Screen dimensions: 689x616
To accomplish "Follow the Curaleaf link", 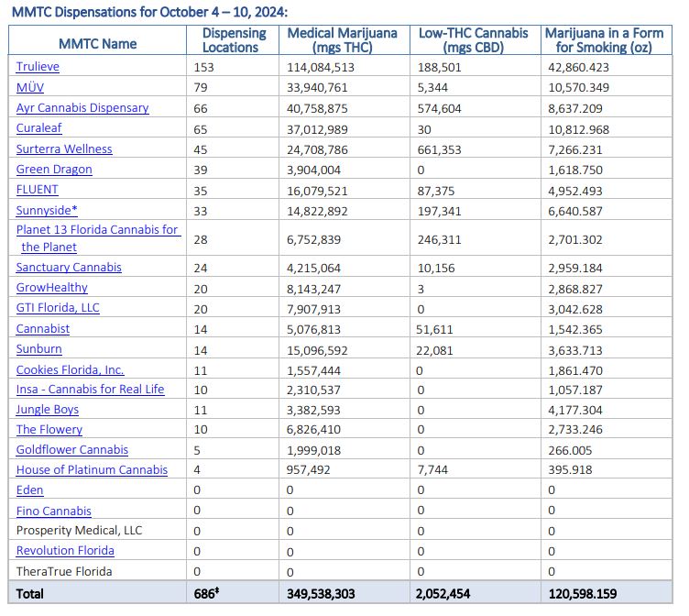I will [38, 128].
